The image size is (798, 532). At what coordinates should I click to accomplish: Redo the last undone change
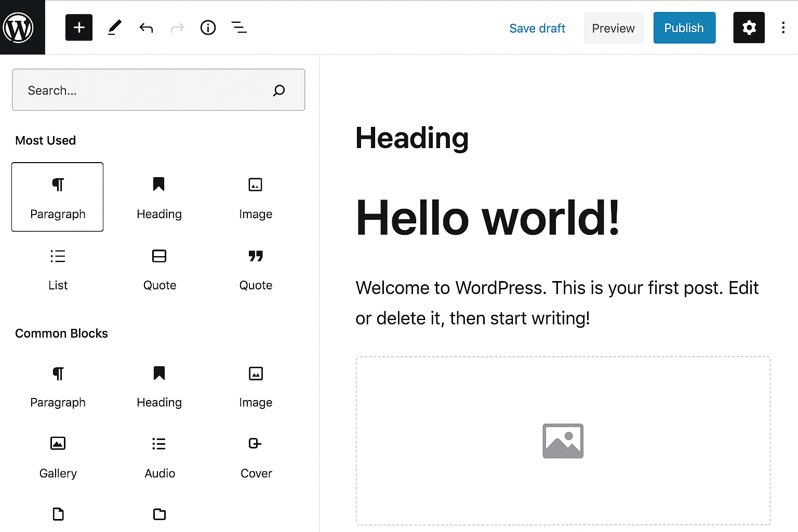[177, 28]
